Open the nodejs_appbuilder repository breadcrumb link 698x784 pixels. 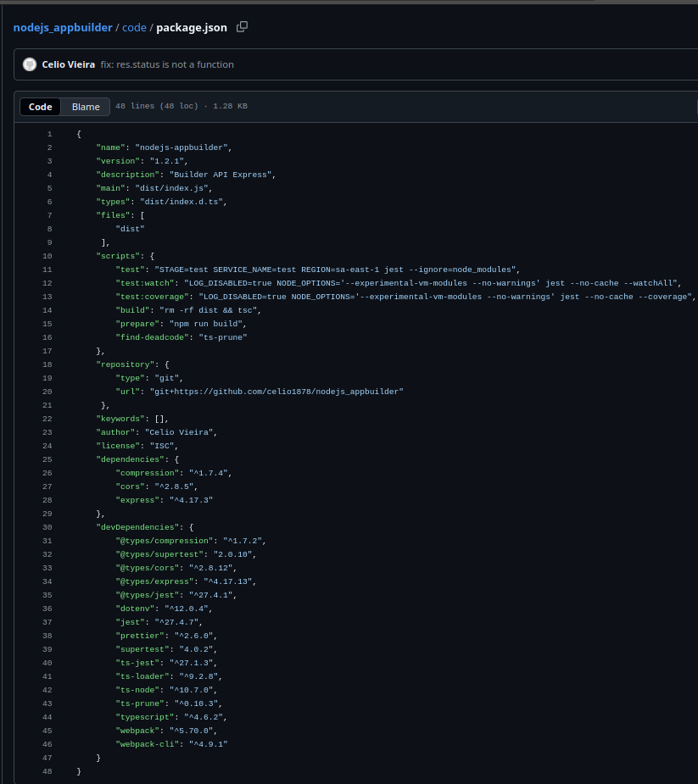pyautogui.click(x=63, y=27)
